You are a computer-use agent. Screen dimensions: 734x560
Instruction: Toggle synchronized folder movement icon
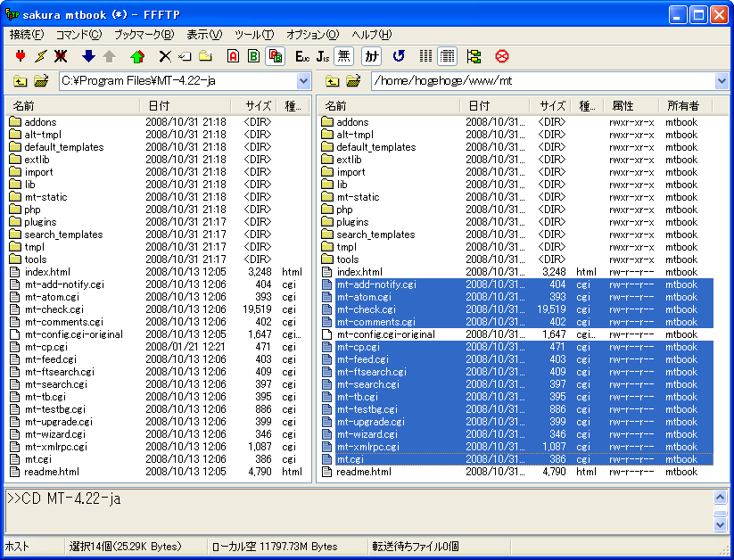pyautogui.click(x=474, y=56)
